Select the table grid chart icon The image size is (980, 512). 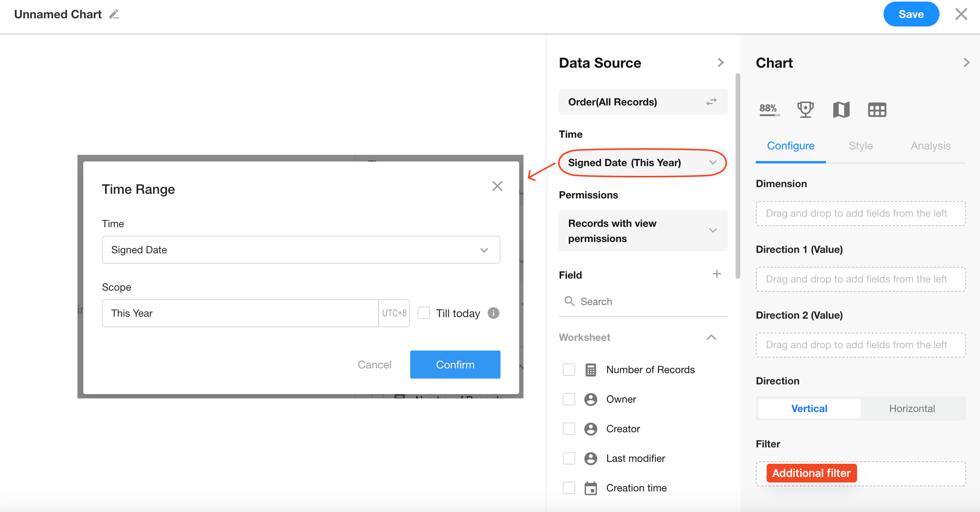[x=877, y=110]
